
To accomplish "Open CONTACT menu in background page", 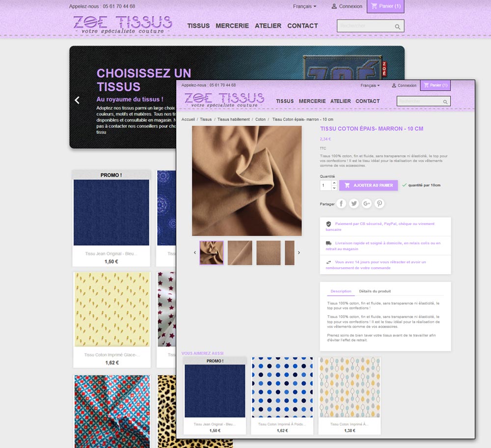I will [x=302, y=26].
